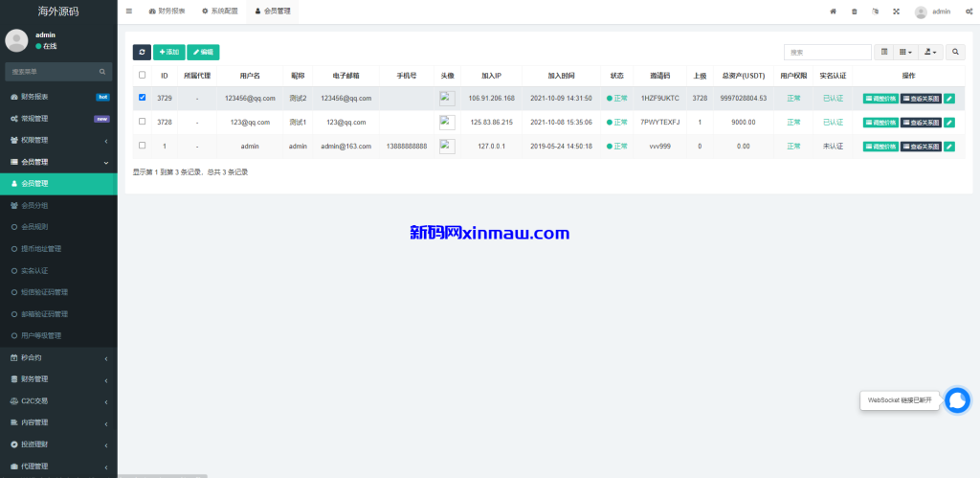Click avatar image of user 123@qq.com
Image resolution: width=980 pixels, height=478 pixels.
click(x=447, y=123)
